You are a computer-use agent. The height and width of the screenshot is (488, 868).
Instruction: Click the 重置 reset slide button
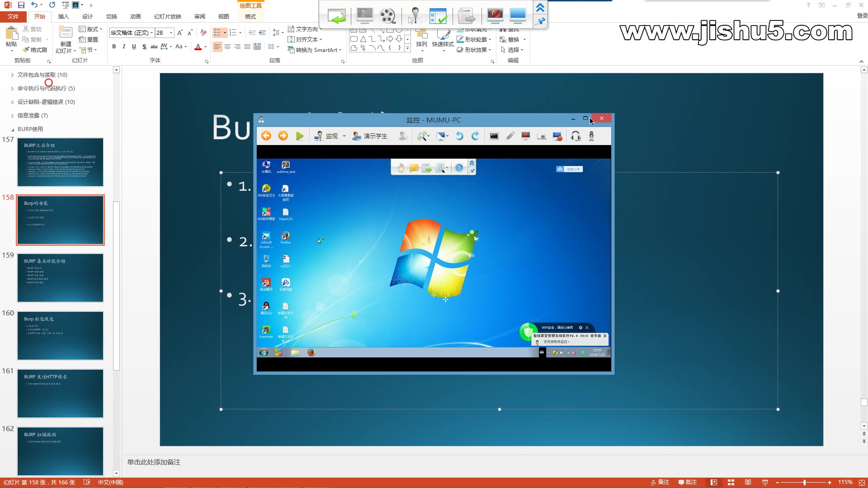tap(89, 39)
